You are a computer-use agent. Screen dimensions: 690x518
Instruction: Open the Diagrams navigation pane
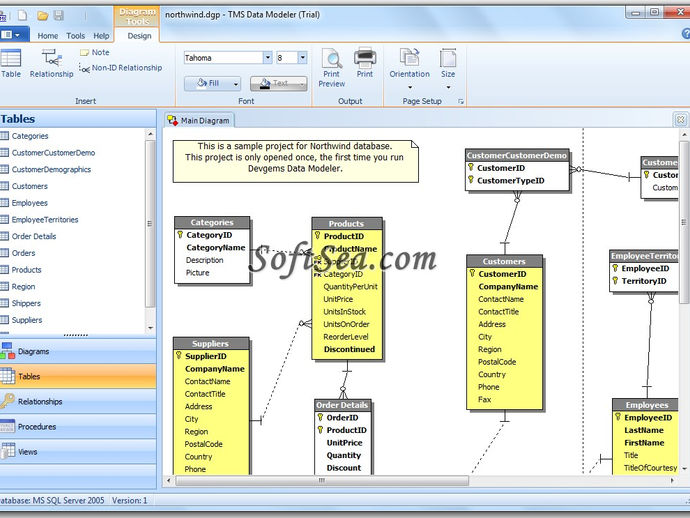click(78, 351)
